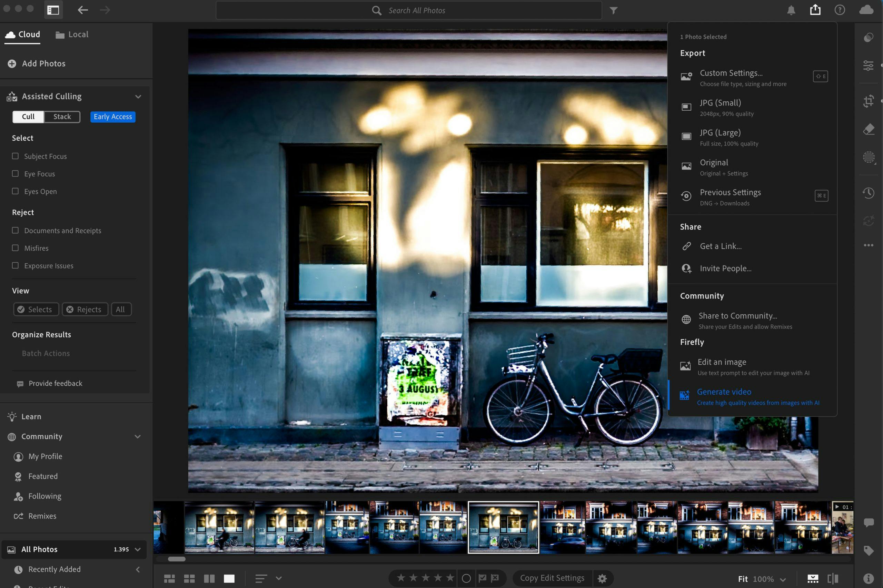
Task: Enable the Subject Focus checkbox
Action: 16,156
